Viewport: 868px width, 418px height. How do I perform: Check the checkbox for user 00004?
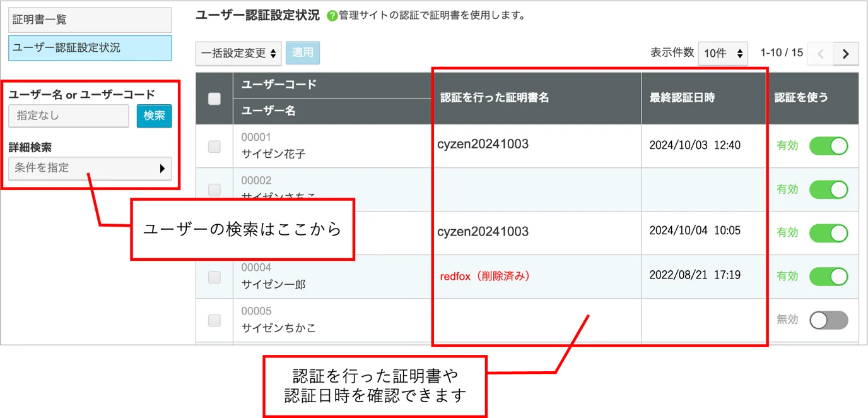[x=214, y=277]
